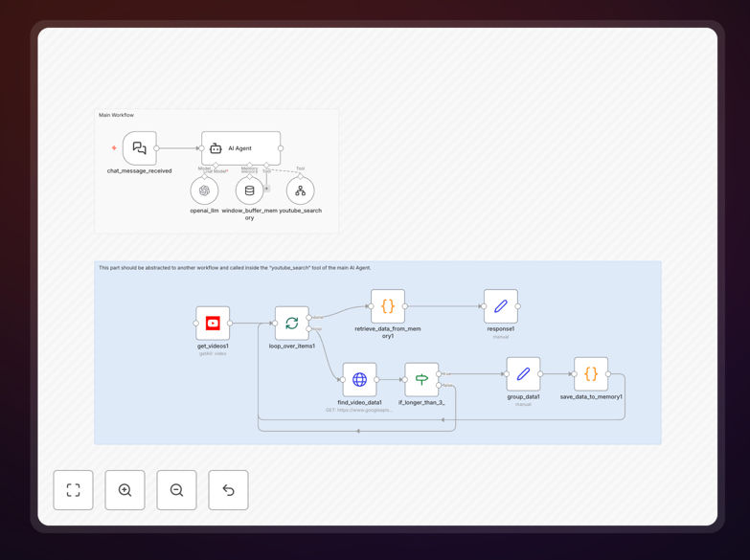Click the red trigger bolt beside chat node

(114, 147)
